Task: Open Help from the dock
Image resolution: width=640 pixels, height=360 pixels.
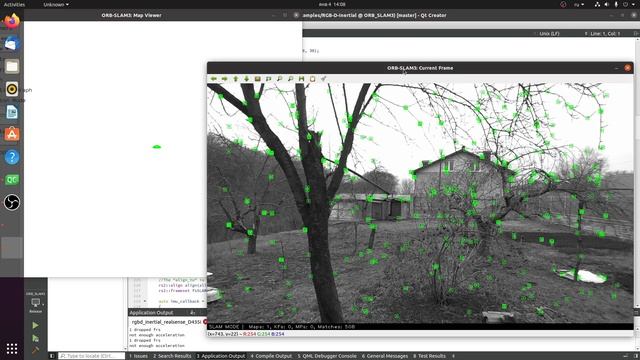Action: point(12,157)
